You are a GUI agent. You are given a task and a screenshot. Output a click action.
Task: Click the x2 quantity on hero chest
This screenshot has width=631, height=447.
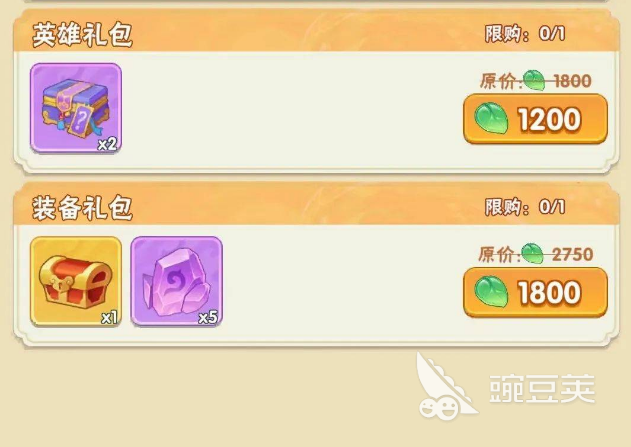click(107, 144)
